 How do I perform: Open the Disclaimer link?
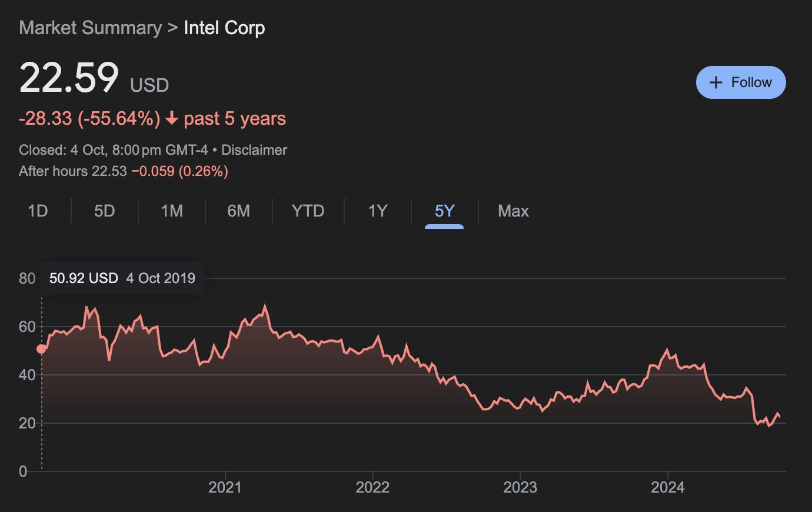(254, 150)
